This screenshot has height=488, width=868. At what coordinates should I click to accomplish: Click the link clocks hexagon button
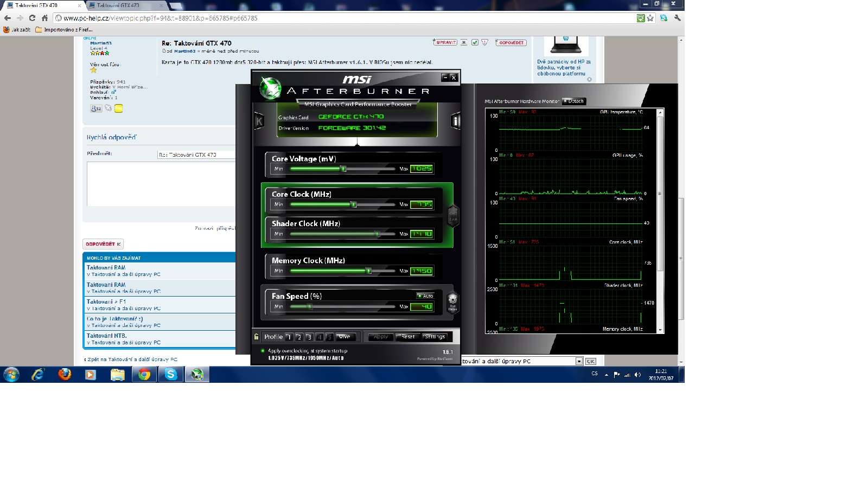[453, 216]
